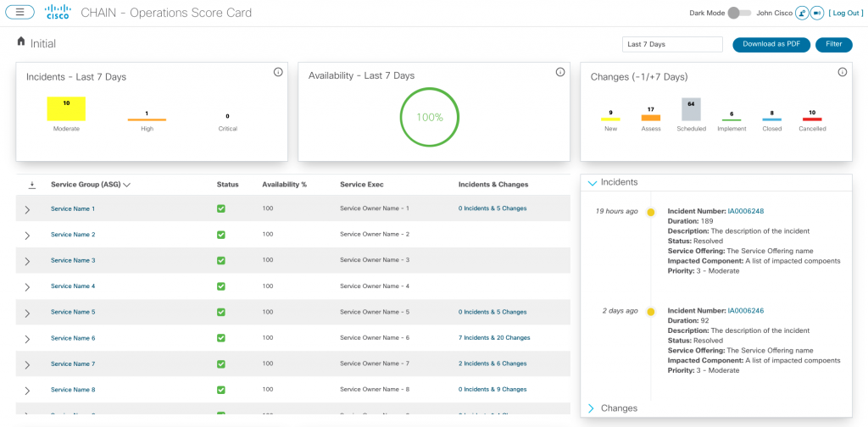Show info for Incidents card
The image size is (868, 427).
(278, 72)
